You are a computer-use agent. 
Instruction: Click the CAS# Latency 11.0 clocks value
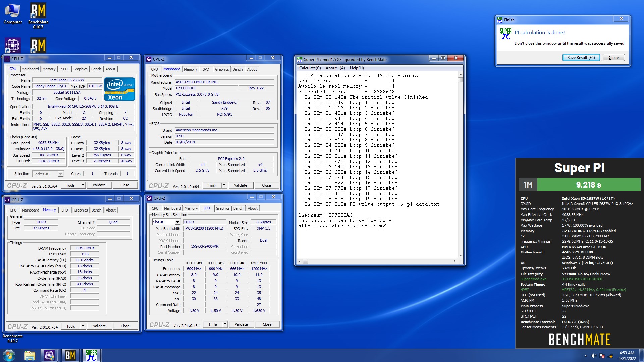(x=85, y=260)
